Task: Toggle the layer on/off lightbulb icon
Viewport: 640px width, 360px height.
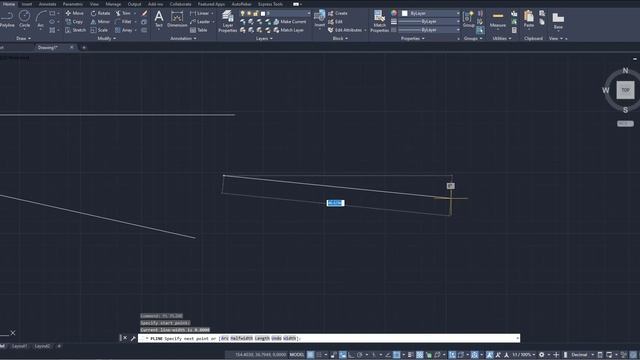Action: [x=242, y=13]
